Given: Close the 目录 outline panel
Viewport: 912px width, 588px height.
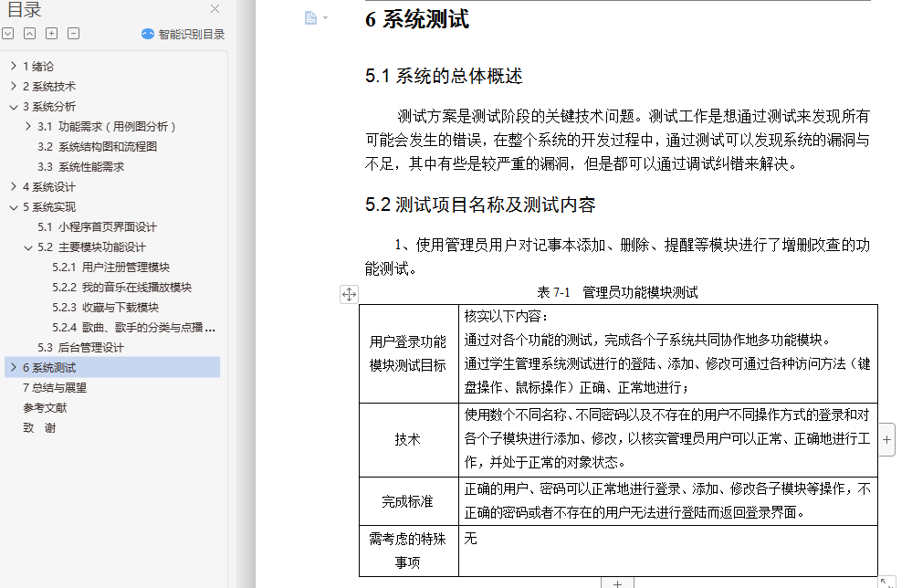Looking at the screenshot, I should 215,9.
